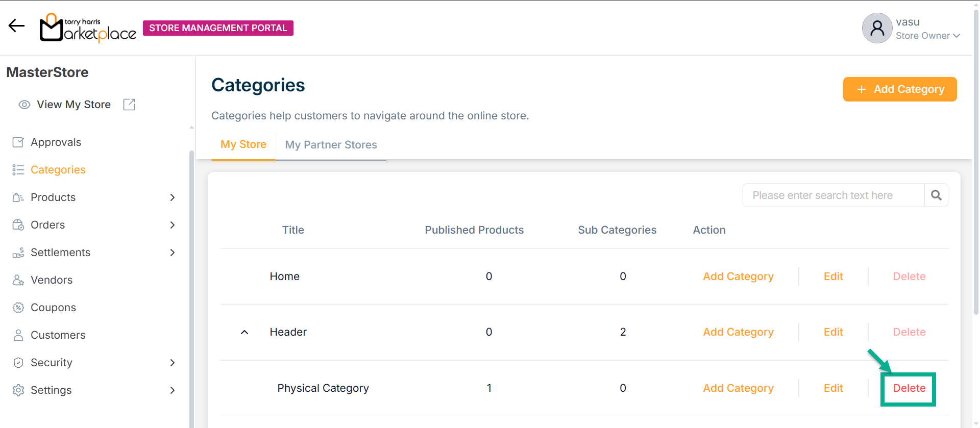Delete the Physical Category row
The width and height of the screenshot is (980, 428).
click(909, 388)
